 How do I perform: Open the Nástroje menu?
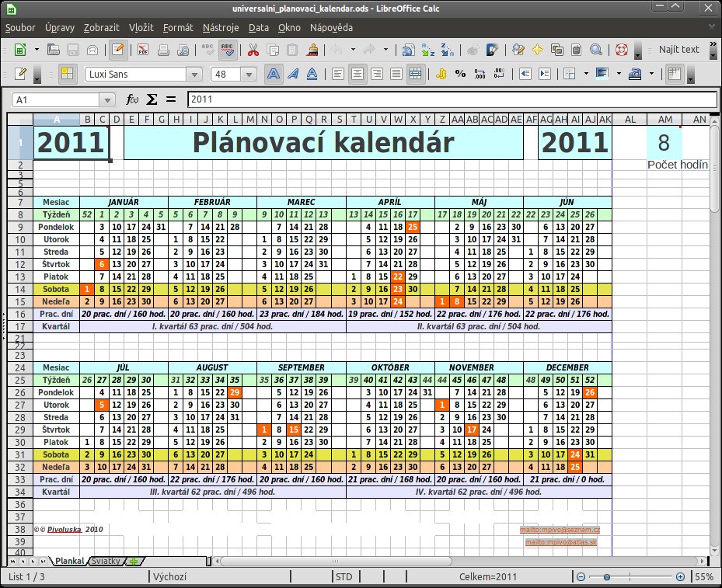[x=221, y=28]
